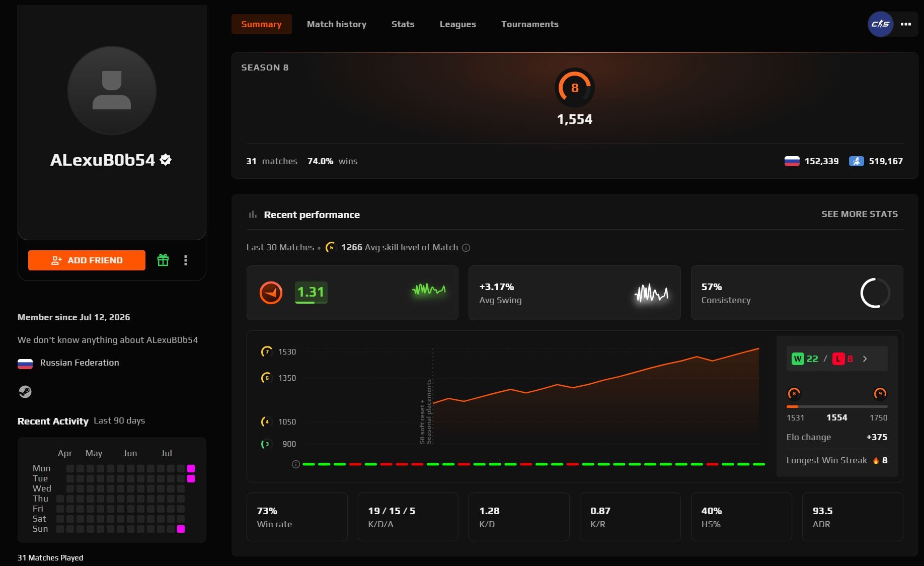
Task: Click the fire icon by Longest Win Streak
Action: [876, 460]
